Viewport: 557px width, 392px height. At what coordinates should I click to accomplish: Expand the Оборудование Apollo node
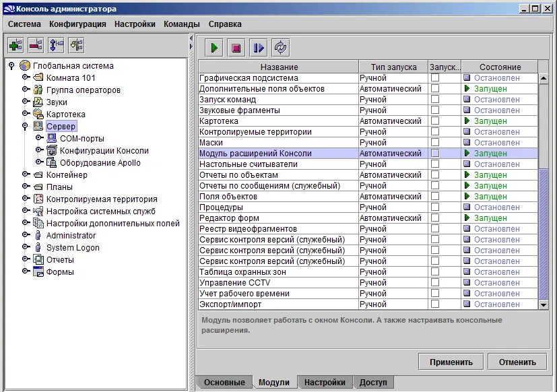[38, 162]
